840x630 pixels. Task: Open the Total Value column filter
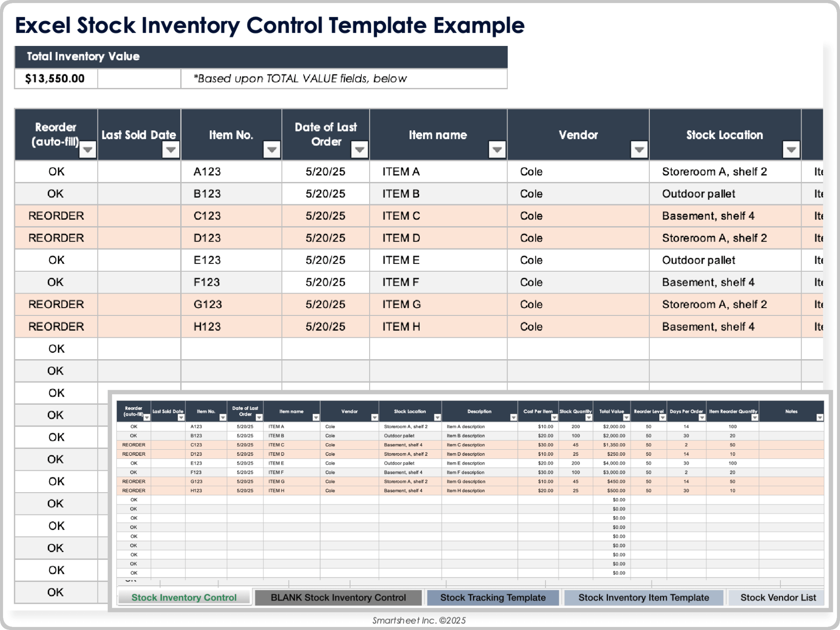coord(626,417)
